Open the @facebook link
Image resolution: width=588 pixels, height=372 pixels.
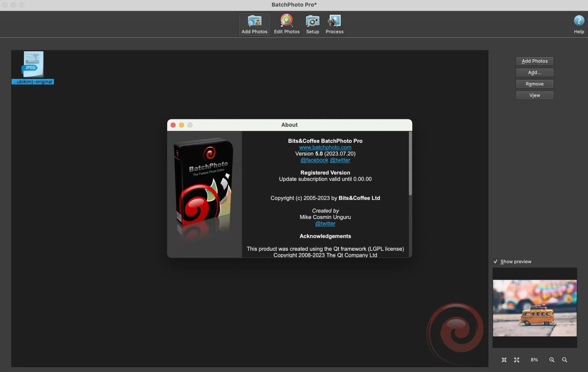[314, 160]
